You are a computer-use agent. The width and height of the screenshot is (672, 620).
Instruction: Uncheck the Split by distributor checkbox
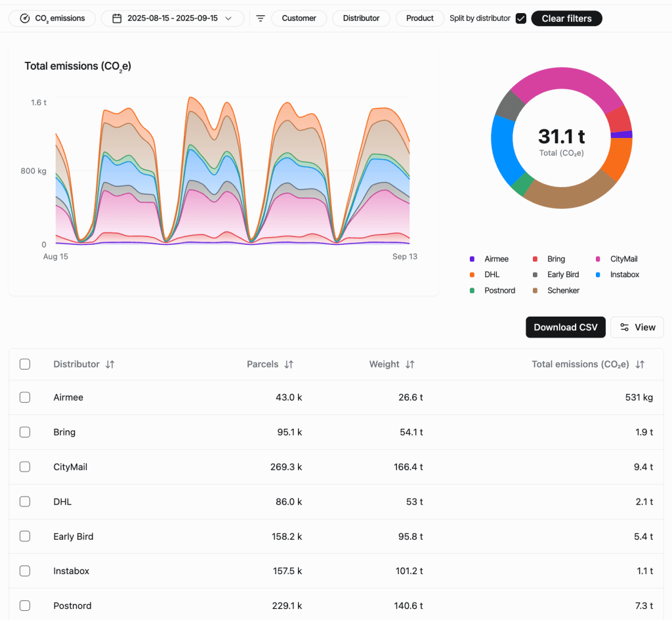[x=521, y=18]
